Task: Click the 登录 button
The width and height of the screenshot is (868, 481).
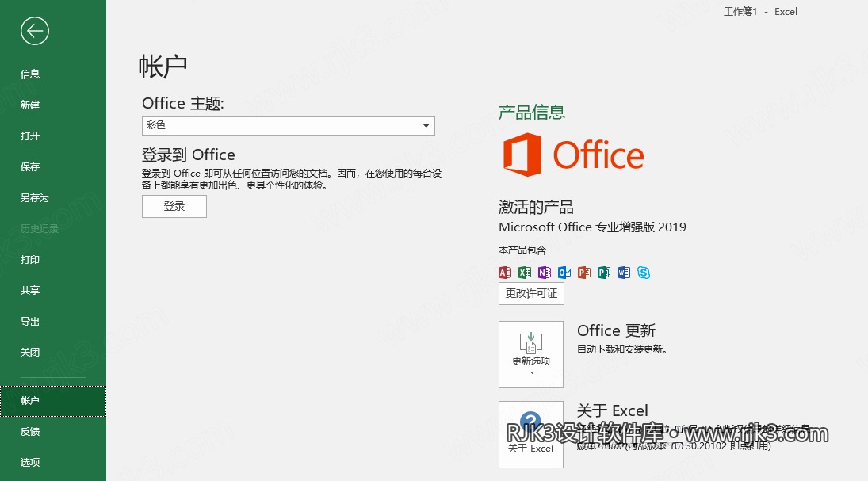Action: pos(174,207)
